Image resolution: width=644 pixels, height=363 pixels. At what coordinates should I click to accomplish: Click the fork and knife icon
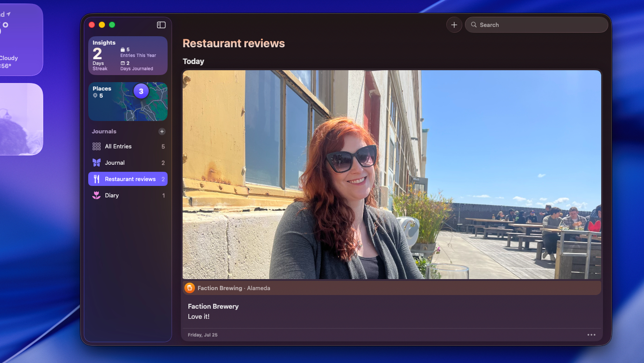click(x=97, y=179)
